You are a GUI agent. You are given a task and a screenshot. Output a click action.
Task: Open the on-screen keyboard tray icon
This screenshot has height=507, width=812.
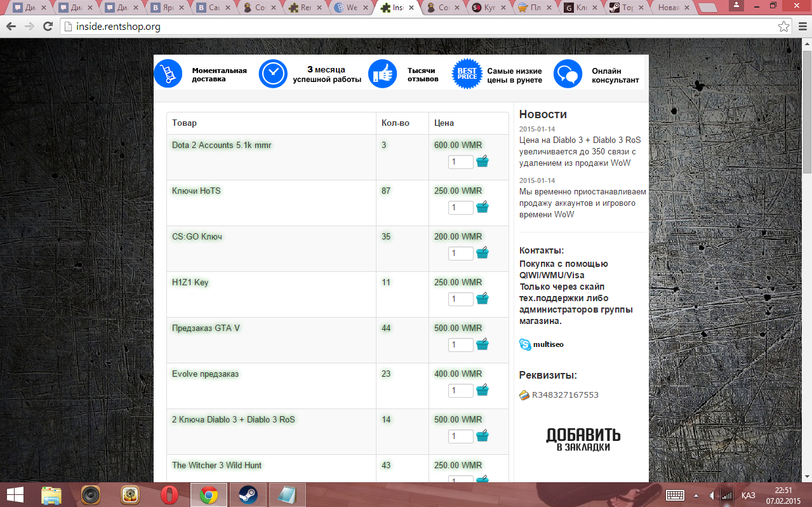pyautogui.click(x=675, y=495)
